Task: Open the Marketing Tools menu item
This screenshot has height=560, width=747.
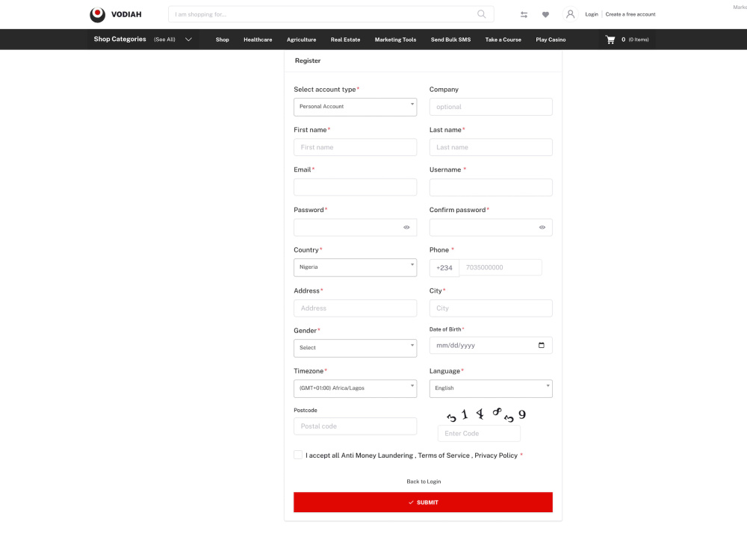Action: 395,40
